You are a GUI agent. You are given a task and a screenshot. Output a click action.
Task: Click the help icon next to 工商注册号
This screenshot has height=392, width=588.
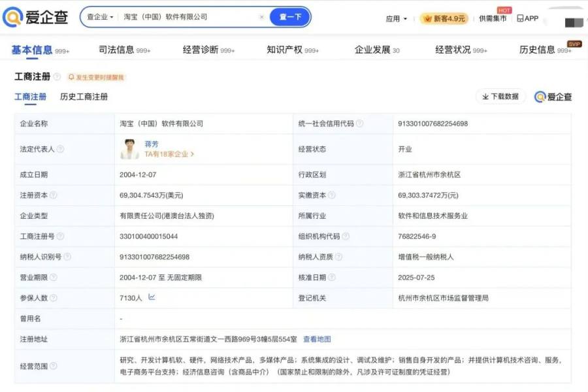coord(60,237)
